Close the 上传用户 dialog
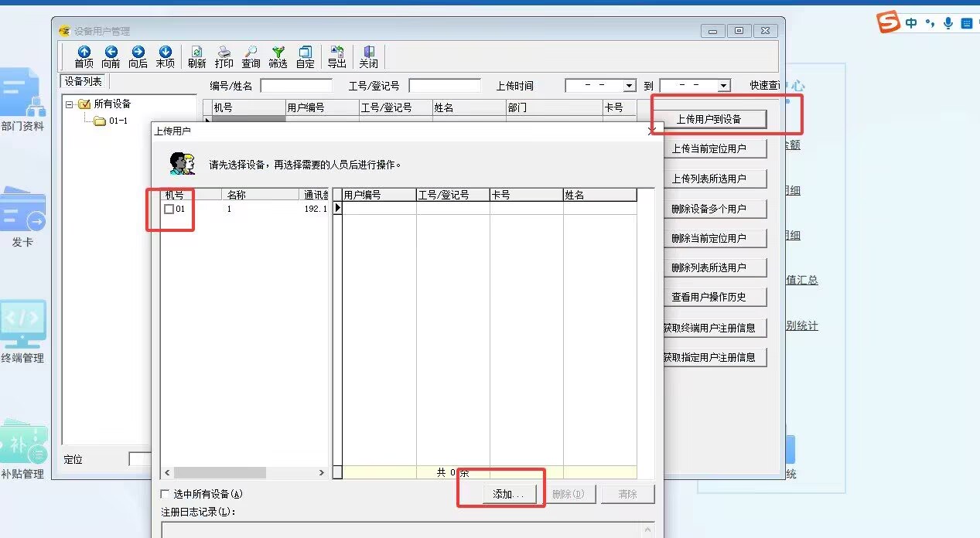 tap(651, 131)
